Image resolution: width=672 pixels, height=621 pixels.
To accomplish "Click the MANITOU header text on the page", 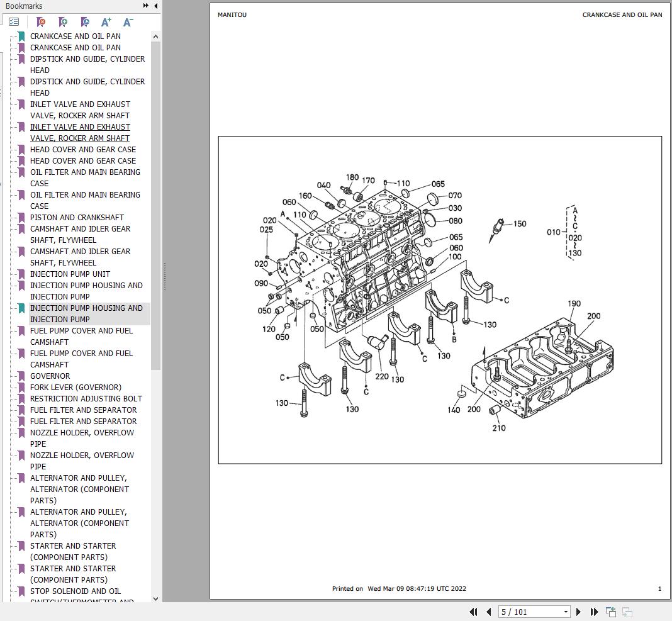I will (x=232, y=14).
